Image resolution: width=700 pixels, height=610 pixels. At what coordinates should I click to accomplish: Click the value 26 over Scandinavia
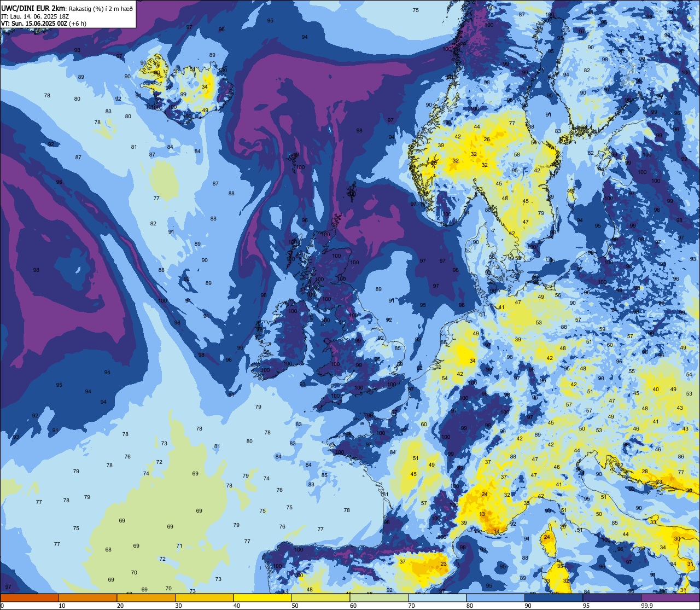pyautogui.click(x=487, y=140)
